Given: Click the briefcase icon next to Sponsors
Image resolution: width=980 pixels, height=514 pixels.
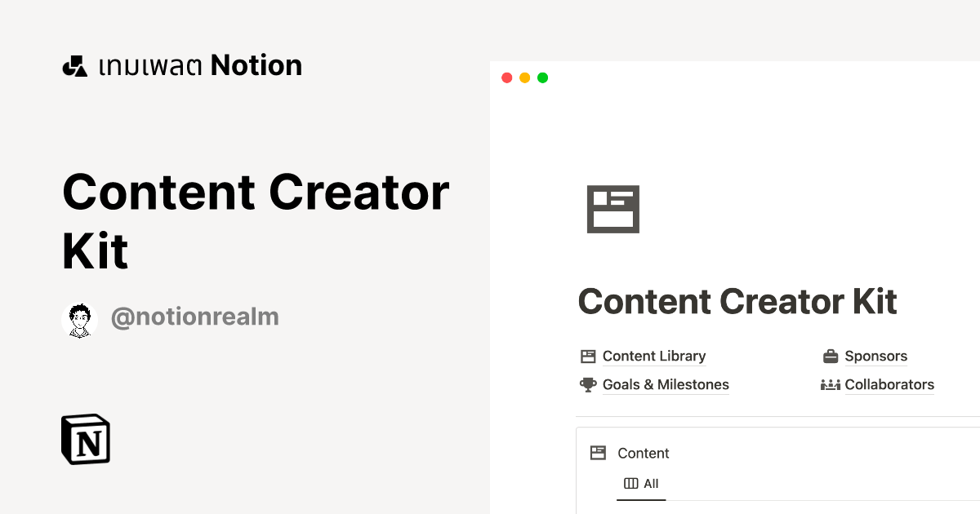Looking at the screenshot, I should click(x=831, y=356).
